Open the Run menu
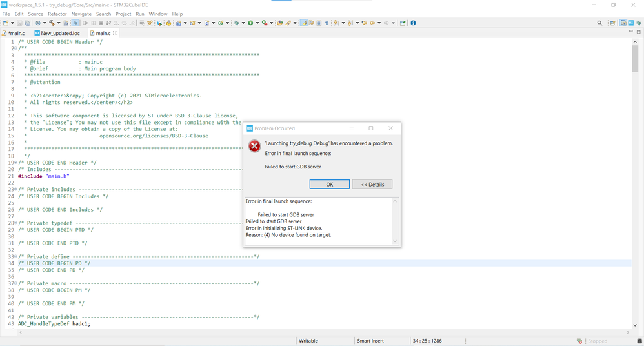The image size is (644, 346). [x=140, y=14]
